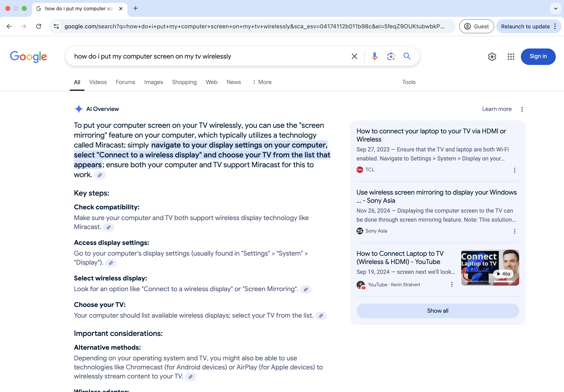Click the Google logo
This screenshot has height=392, width=564.
click(28, 57)
